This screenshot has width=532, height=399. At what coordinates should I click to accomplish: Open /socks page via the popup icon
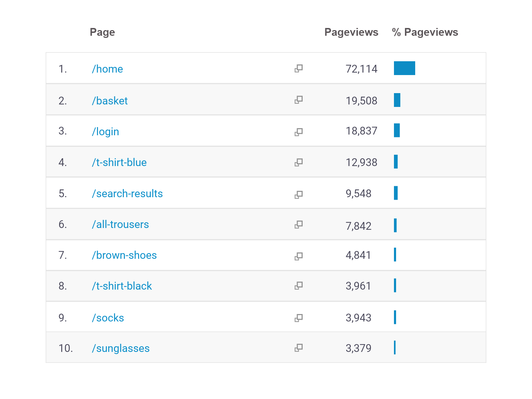click(299, 318)
